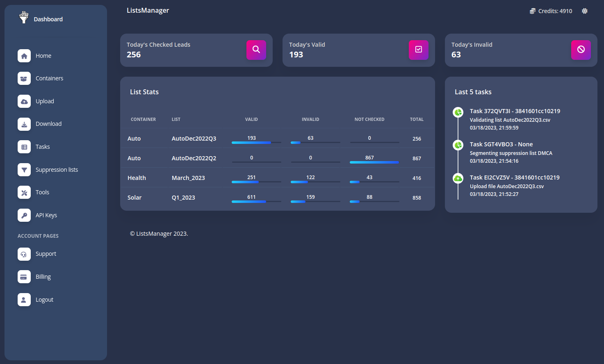Click the Tasks list icon
Viewport: 604px width, 364px height.
coord(24,147)
